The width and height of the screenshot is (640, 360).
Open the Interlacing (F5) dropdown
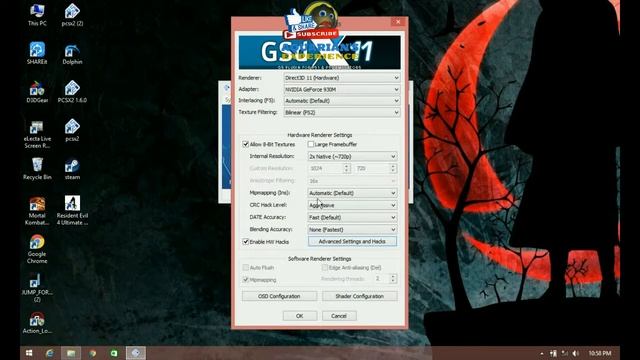pos(342,100)
